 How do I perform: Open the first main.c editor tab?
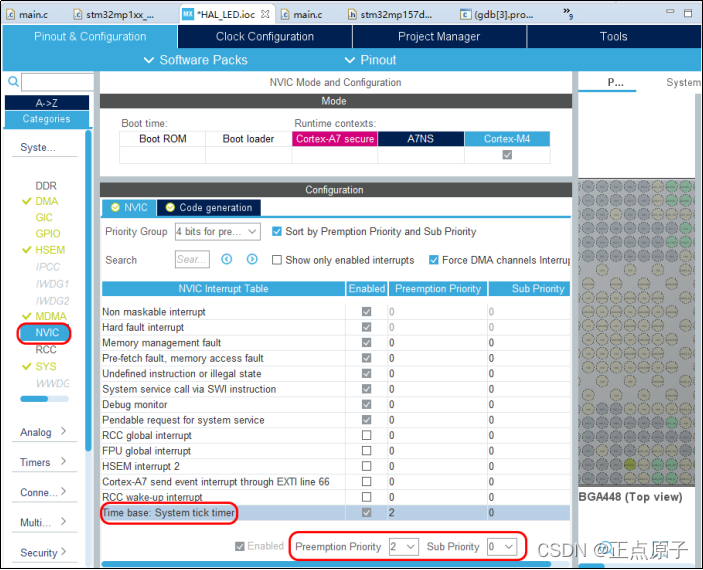tap(27, 14)
